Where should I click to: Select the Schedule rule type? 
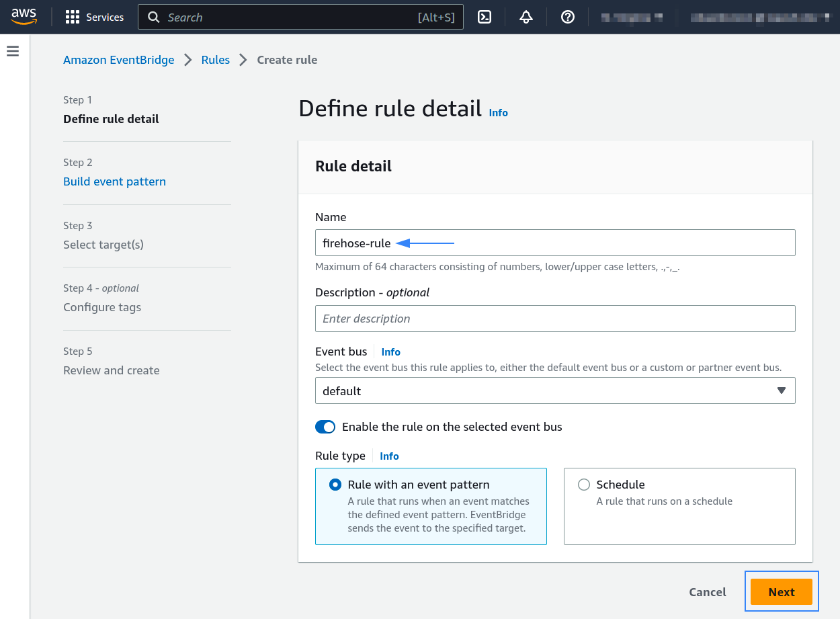click(679, 506)
